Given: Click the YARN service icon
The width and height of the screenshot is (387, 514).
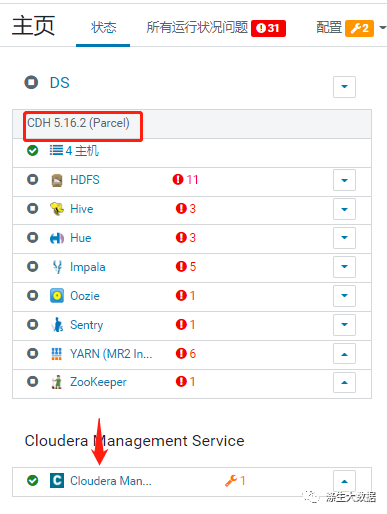Looking at the screenshot, I should coord(56,354).
